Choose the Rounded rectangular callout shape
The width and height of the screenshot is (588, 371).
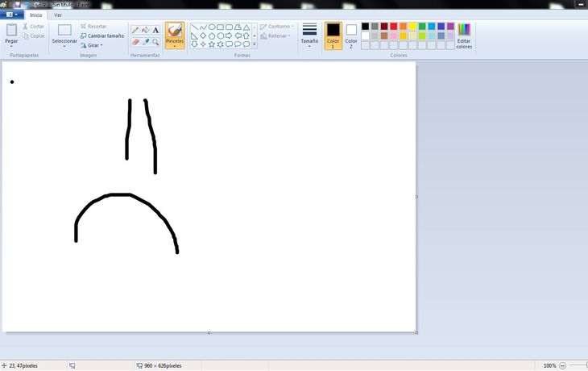(229, 44)
